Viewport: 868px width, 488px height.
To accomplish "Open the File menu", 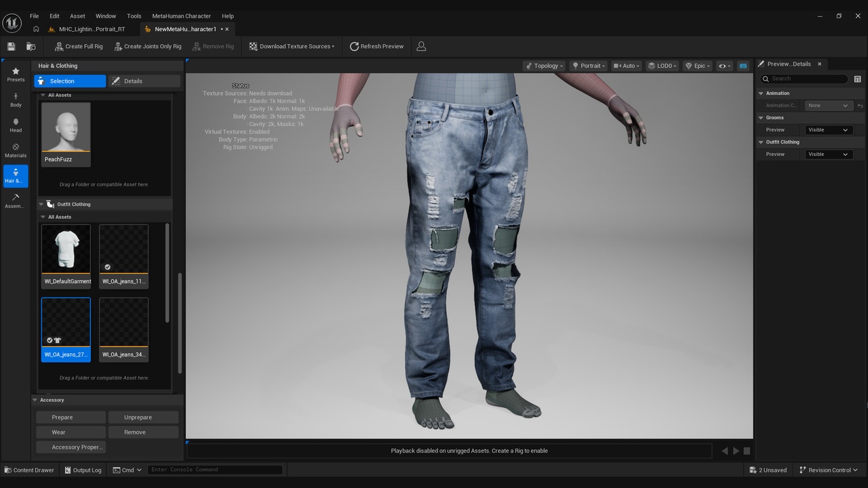I will (34, 16).
